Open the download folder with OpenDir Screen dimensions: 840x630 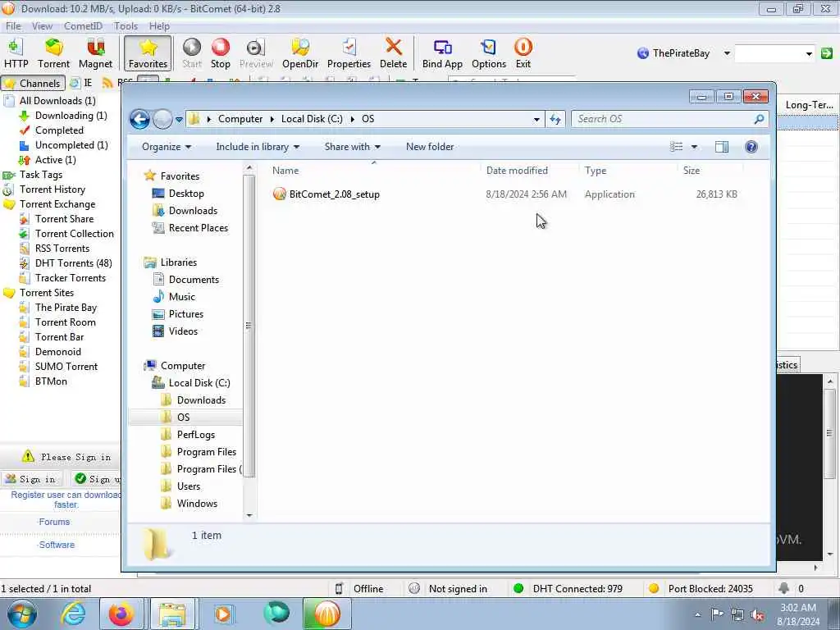coord(300,53)
